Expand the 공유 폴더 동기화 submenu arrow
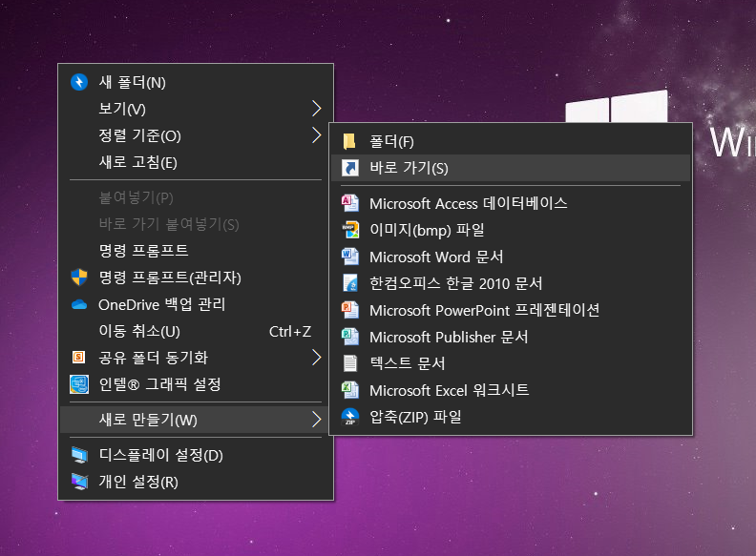The image size is (756, 556). [316, 358]
